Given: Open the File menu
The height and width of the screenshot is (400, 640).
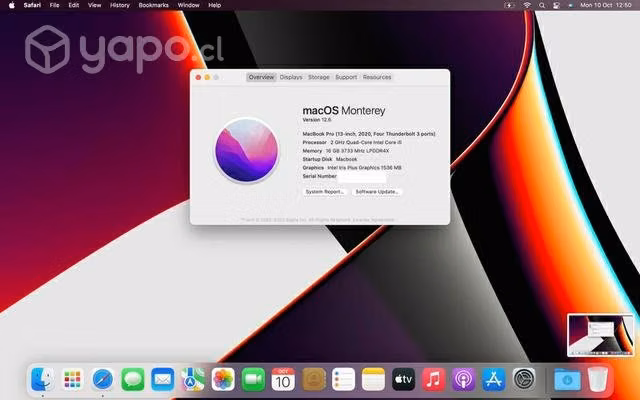Looking at the screenshot, I should [x=54, y=5].
